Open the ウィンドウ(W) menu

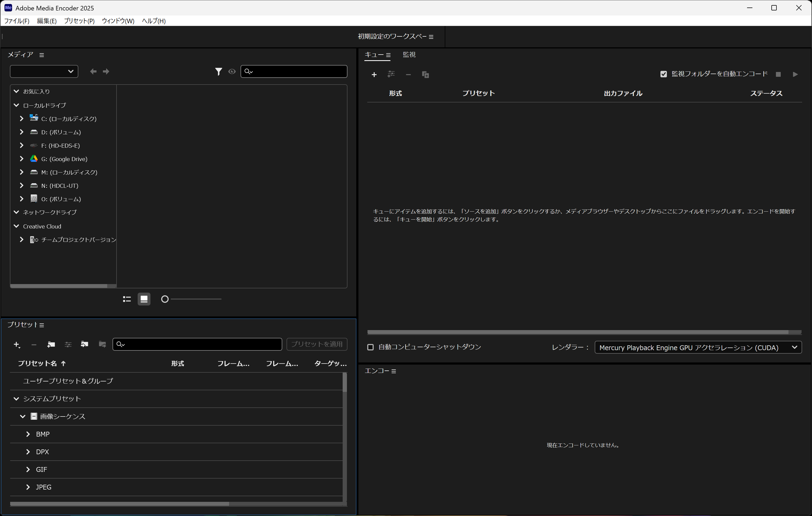[x=118, y=21]
